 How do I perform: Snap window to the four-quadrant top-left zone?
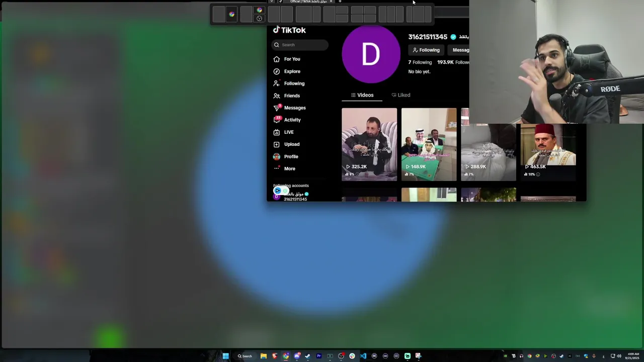tap(357, 10)
